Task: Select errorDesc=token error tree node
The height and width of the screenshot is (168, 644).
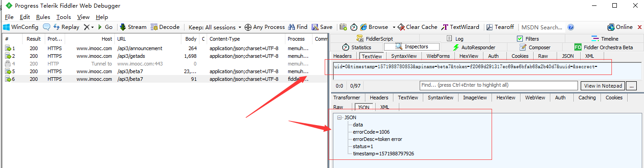Action: pyautogui.click(x=377, y=139)
